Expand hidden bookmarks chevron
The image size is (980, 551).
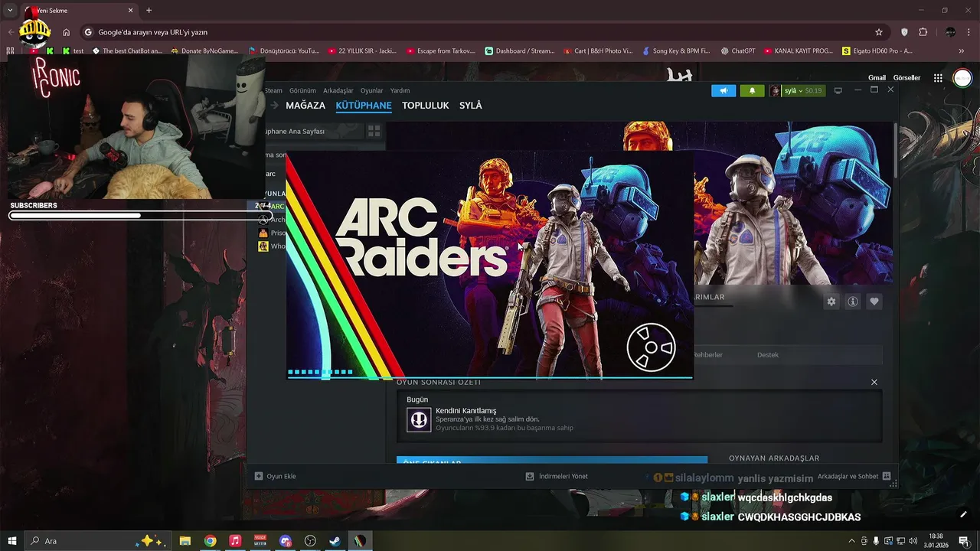[x=962, y=51]
